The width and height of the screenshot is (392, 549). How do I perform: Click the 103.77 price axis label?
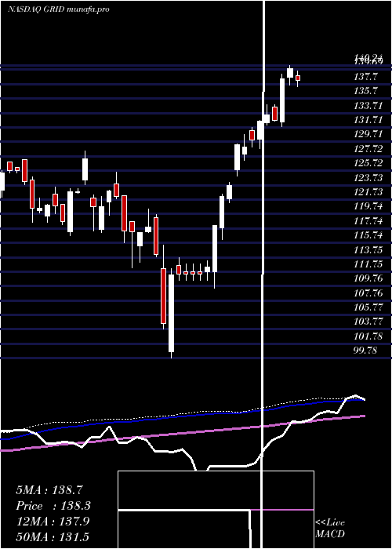click(x=368, y=322)
